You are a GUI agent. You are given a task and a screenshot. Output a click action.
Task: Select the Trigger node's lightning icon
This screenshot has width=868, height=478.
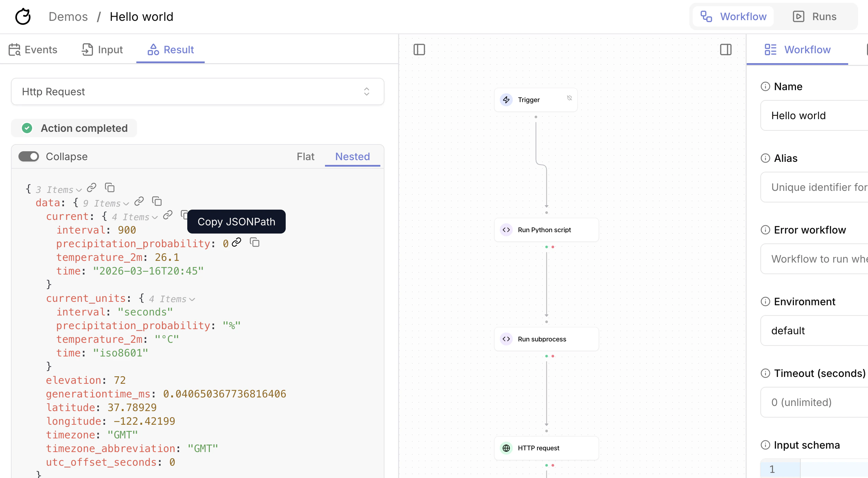coord(506,99)
